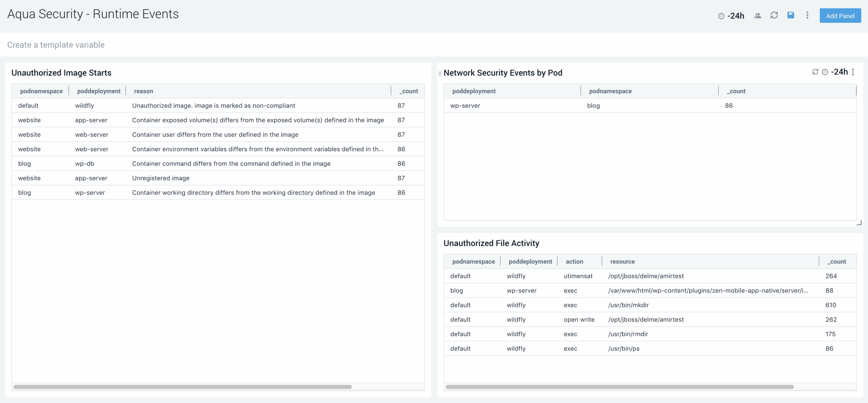Refresh the entire dashboard

774,15
